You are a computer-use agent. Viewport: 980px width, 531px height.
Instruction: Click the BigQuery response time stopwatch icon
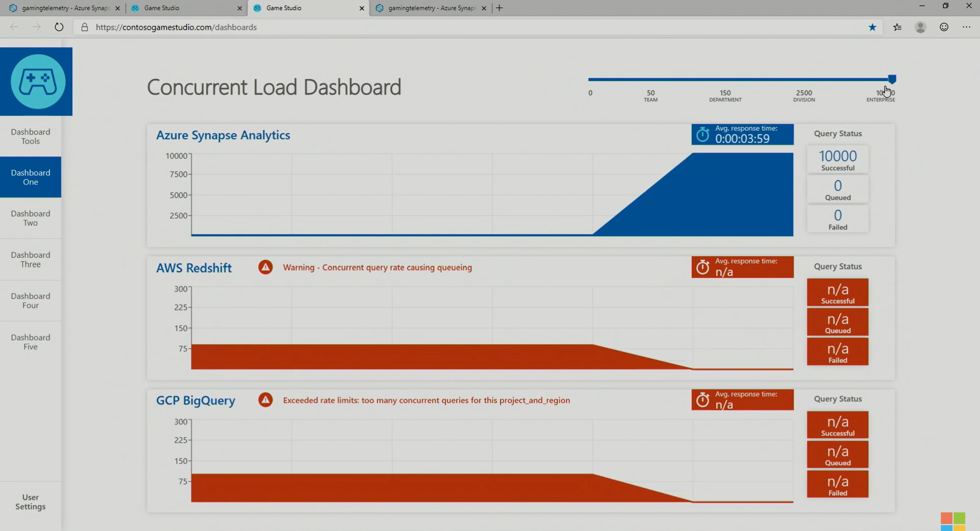(703, 400)
